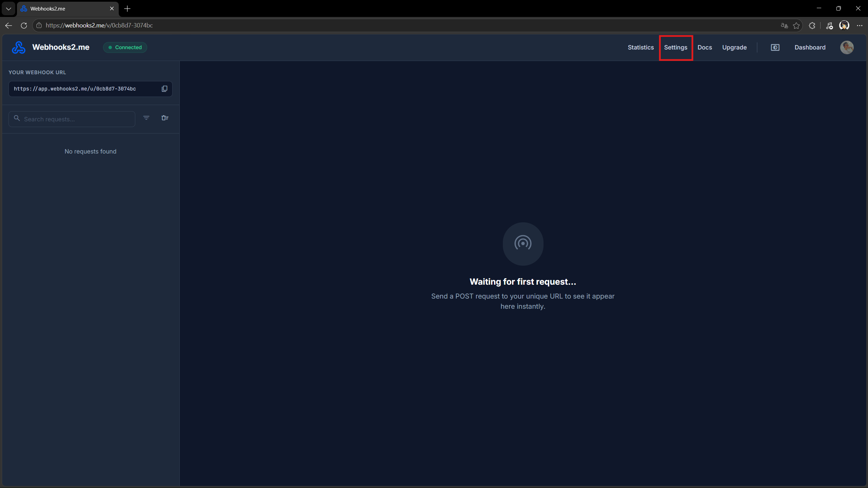Click the 'Waiting for first request...' heading
This screenshot has width=868, height=488.
(523, 282)
